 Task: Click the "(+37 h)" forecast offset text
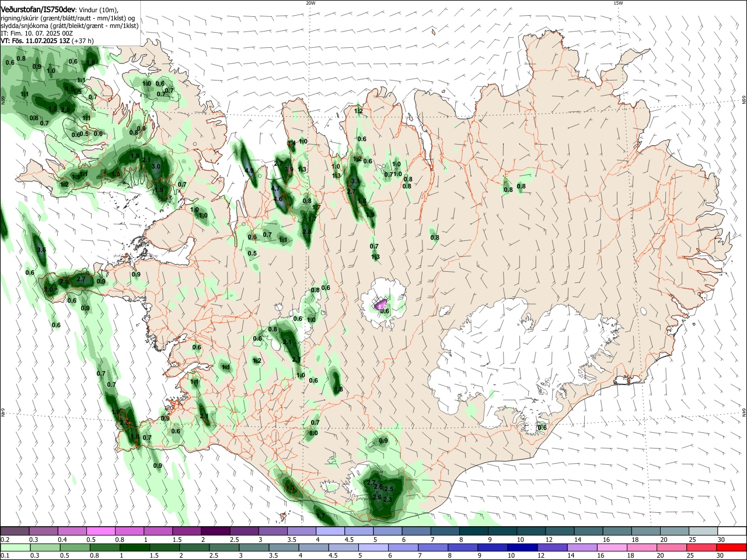click(x=83, y=41)
